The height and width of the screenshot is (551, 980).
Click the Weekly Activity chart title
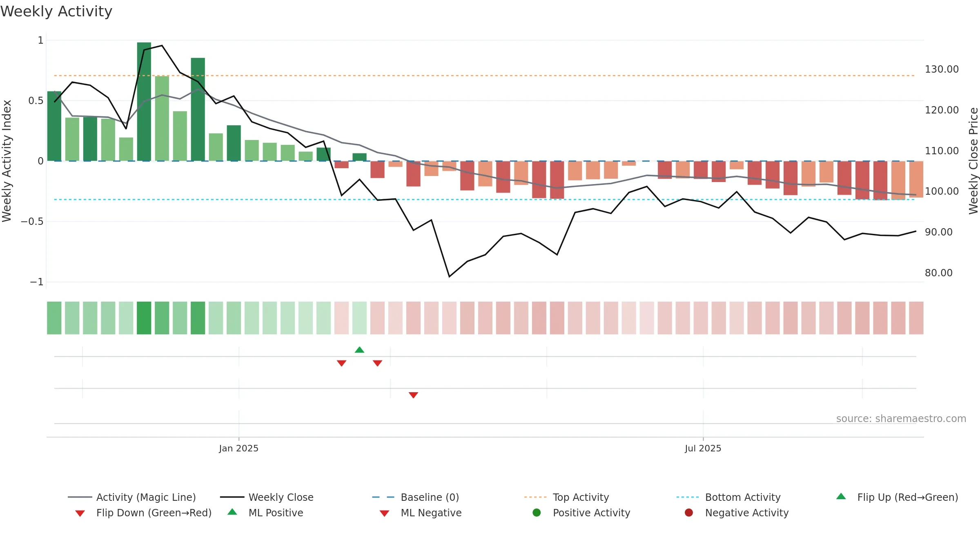pos(56,11)
